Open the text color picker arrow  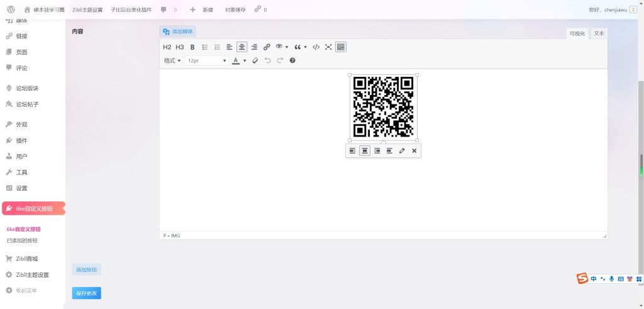pyautogui.click(x=245, y=61)
